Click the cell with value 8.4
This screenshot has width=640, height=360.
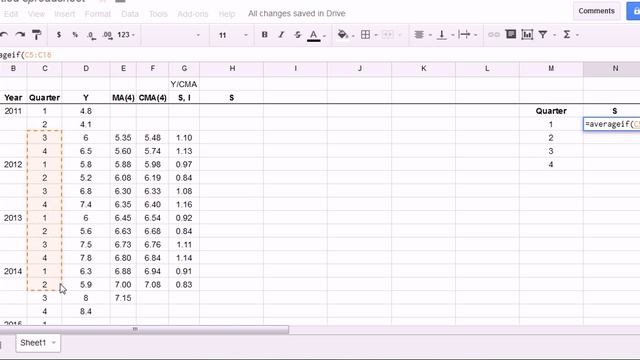pos(86,311)
